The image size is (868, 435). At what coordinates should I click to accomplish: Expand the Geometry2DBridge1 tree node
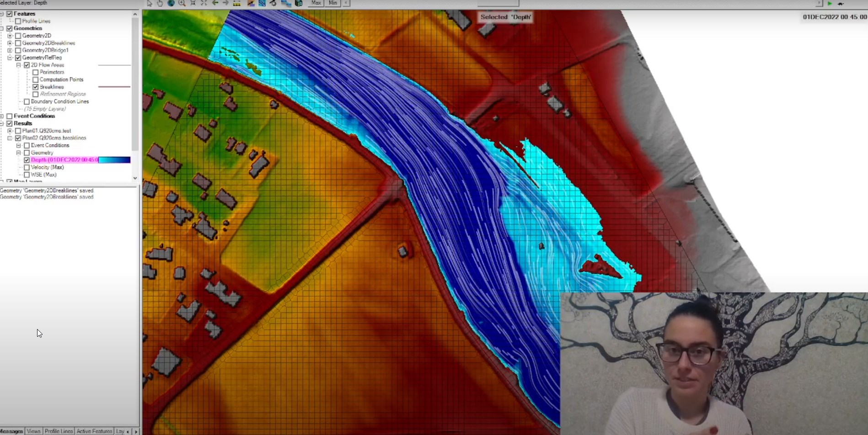[10, 50]
